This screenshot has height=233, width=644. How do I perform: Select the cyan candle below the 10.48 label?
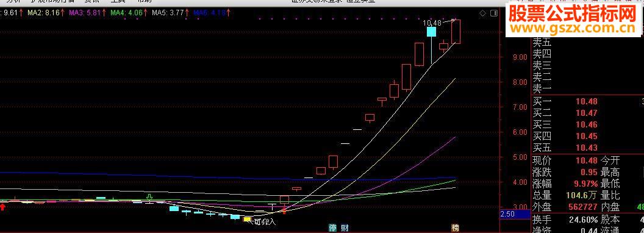click(x=431, y=32)
